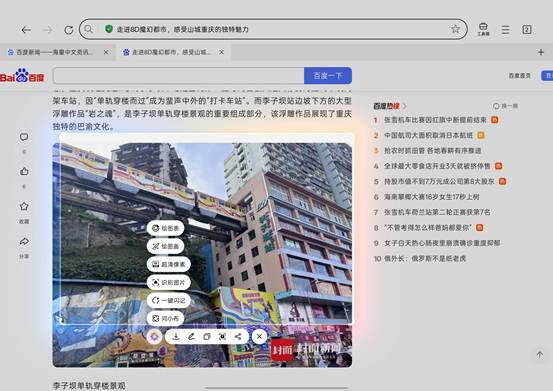The image size is (553, 391).
Task: Click the 百度一下 search button
Action: pyautogui.click(x=328, y=75)
